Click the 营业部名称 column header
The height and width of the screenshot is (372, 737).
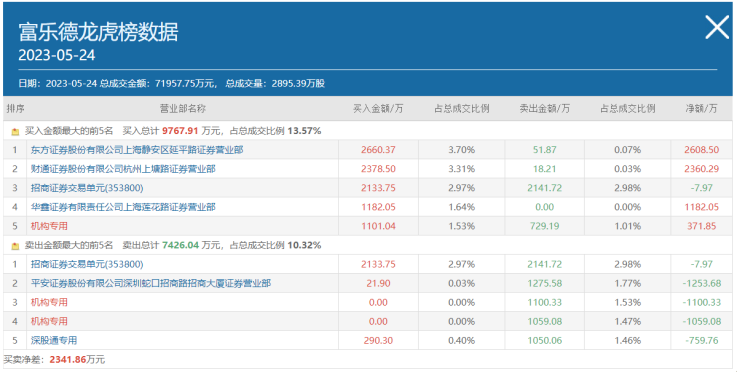point(183,109)
